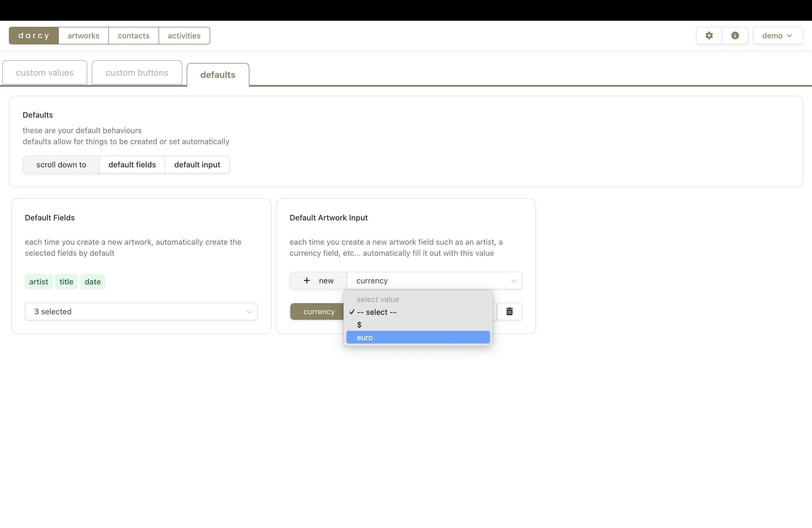Viewport: 812px width, 528px height.
Task: Jump to default fields section
Action: coord(132,165)
